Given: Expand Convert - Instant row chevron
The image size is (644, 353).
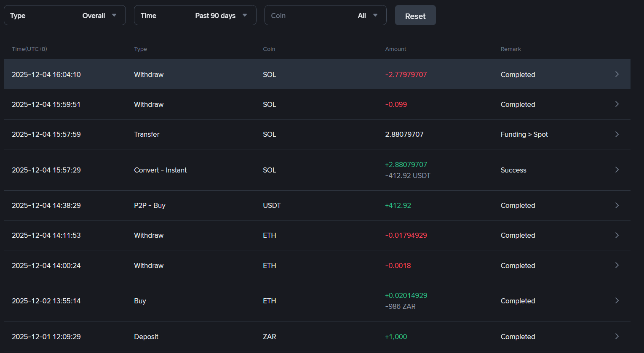Looking at the screenshot, I should (x=617, y=170).
